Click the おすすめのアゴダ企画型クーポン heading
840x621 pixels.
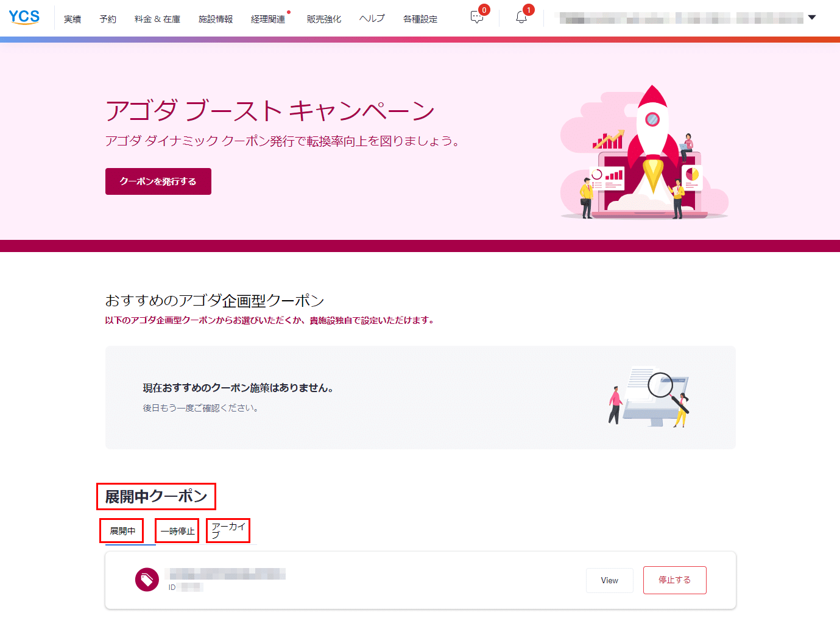(x=215, y=300)
